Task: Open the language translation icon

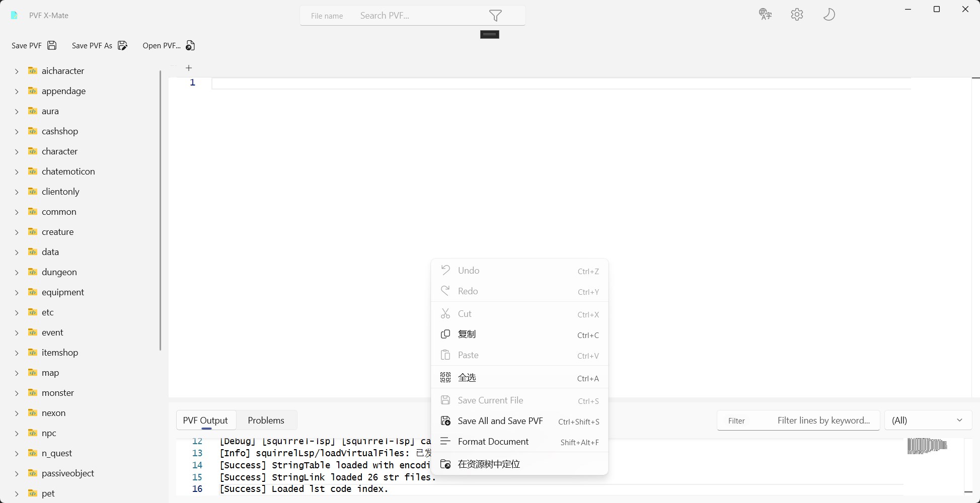Action: coord(765,14)
